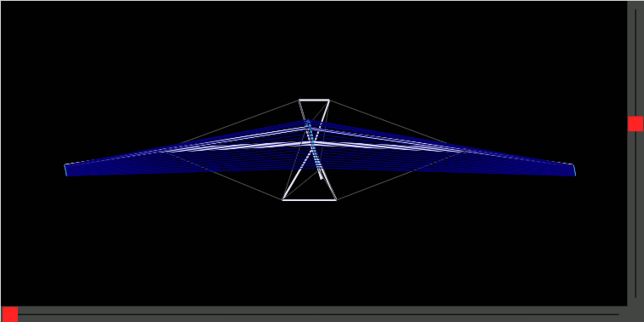Click vertical slider track above red handle

tap(635, 61)
